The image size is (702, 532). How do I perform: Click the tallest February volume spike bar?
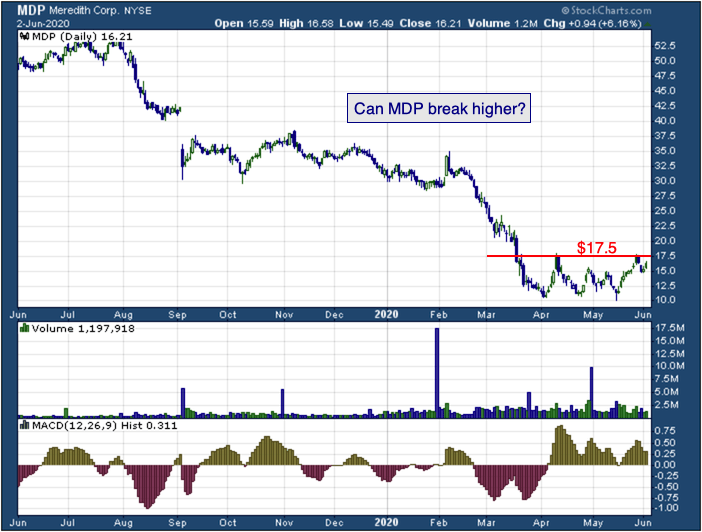437,373
